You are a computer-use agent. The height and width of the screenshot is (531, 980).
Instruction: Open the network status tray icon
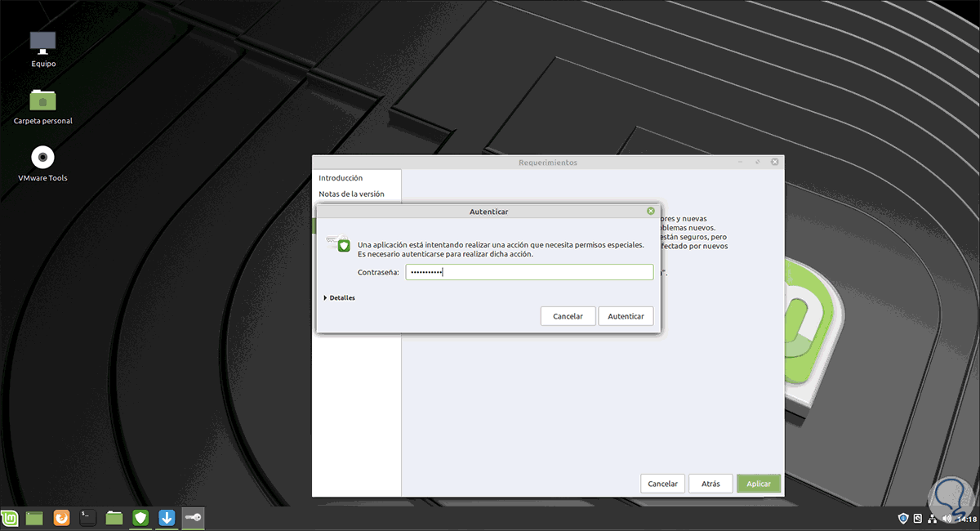pyautogui.click(x=932, y=518)
